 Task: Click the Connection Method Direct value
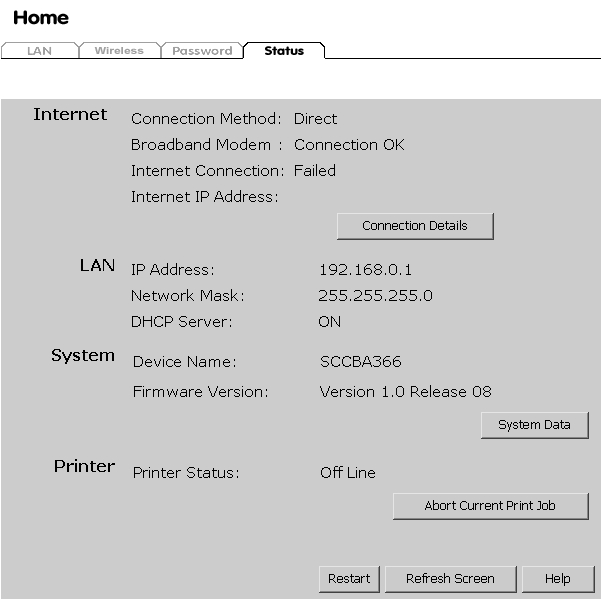315,119
